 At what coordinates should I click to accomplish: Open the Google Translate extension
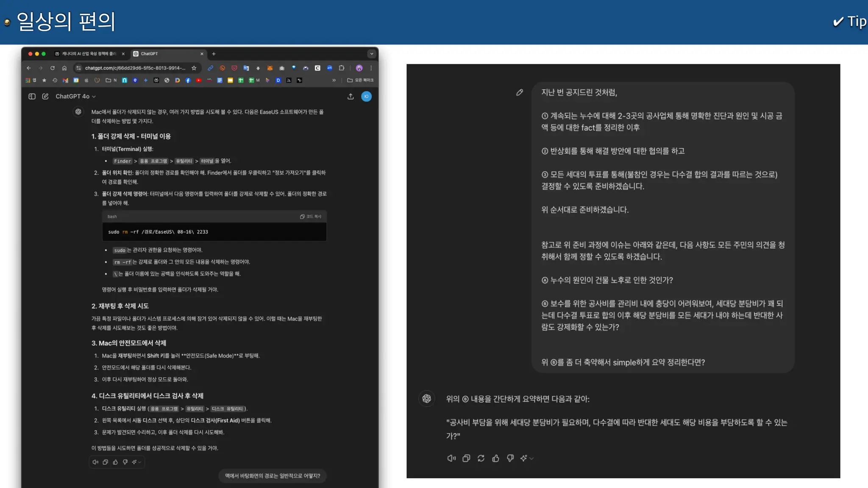tap(246, 68)
